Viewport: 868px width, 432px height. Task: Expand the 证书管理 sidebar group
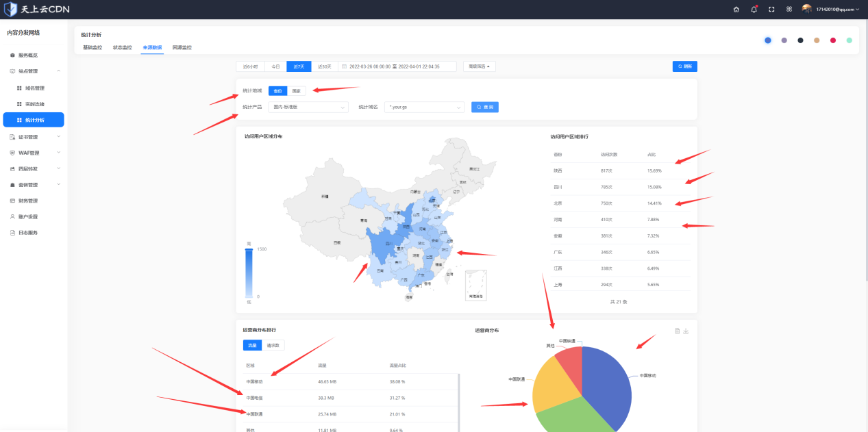point(58,137)
